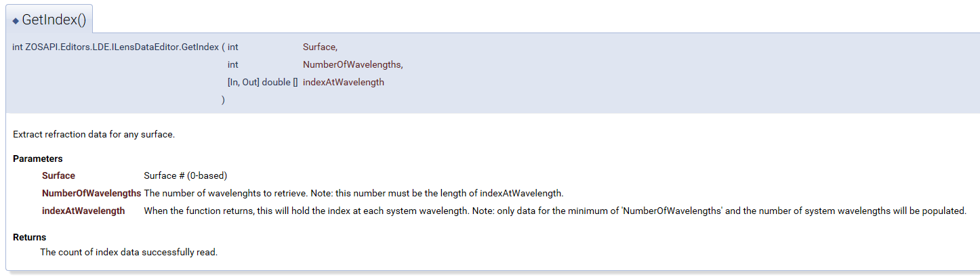
Task: Click the Surface name in the parameters table
Action: click(58, 175)
